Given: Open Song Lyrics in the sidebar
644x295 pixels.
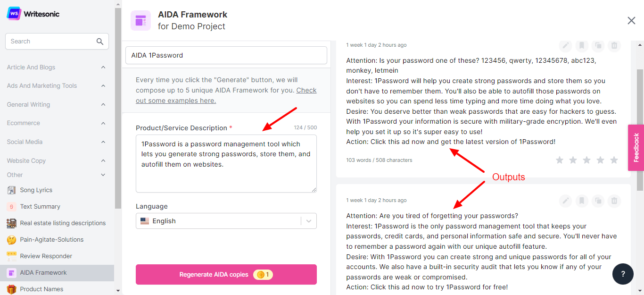Looking at the screenshot, I should (x=36, y=190).
